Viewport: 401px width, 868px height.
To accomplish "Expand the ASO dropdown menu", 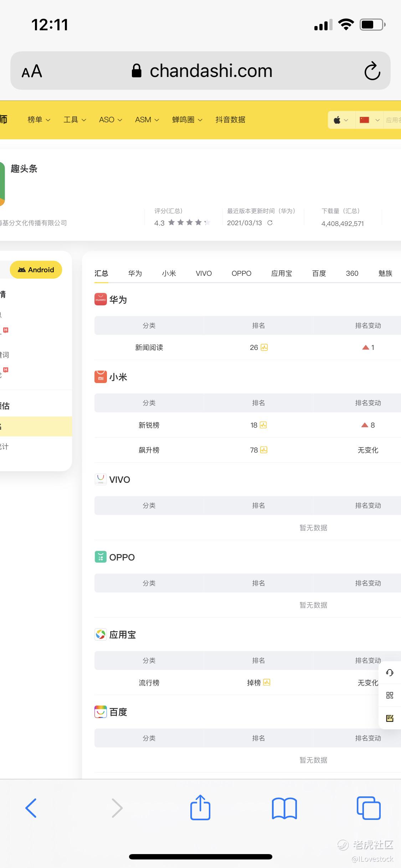I will tap(110, 120).
